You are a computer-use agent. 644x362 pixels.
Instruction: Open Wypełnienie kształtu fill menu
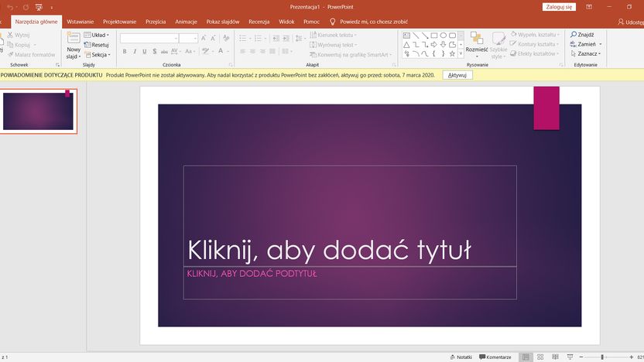click(x=535, y=35)
